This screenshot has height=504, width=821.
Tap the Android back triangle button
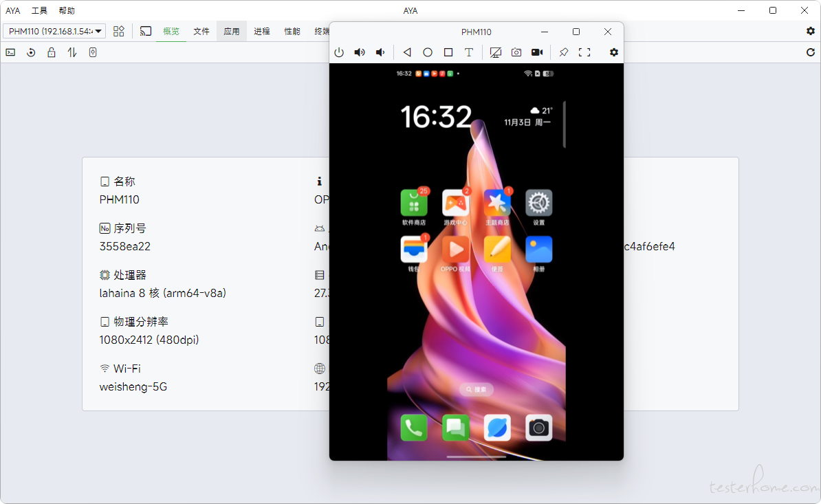click(x=407, y=52)
